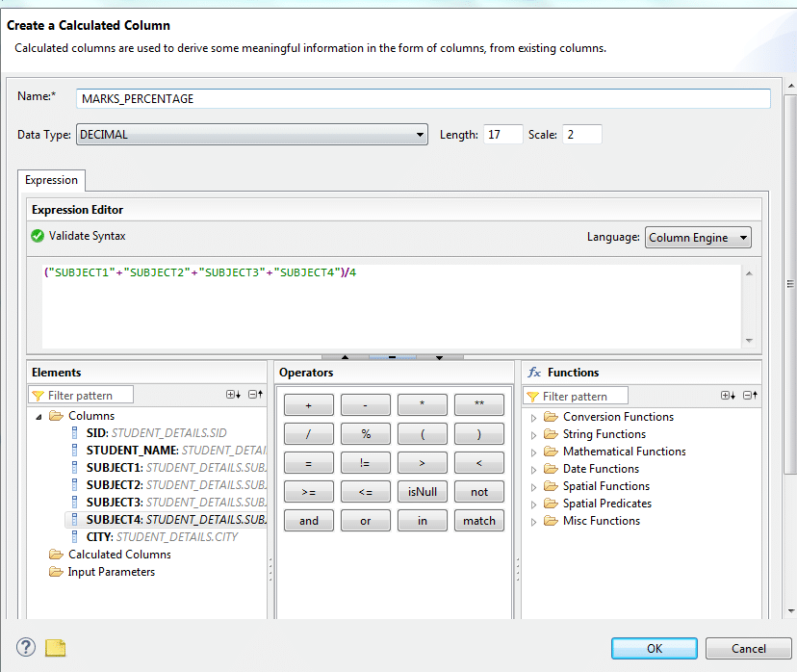Open the Language Column Engine dropdown
This screenshot has width=797, height=672.
(x=698, y=238)
